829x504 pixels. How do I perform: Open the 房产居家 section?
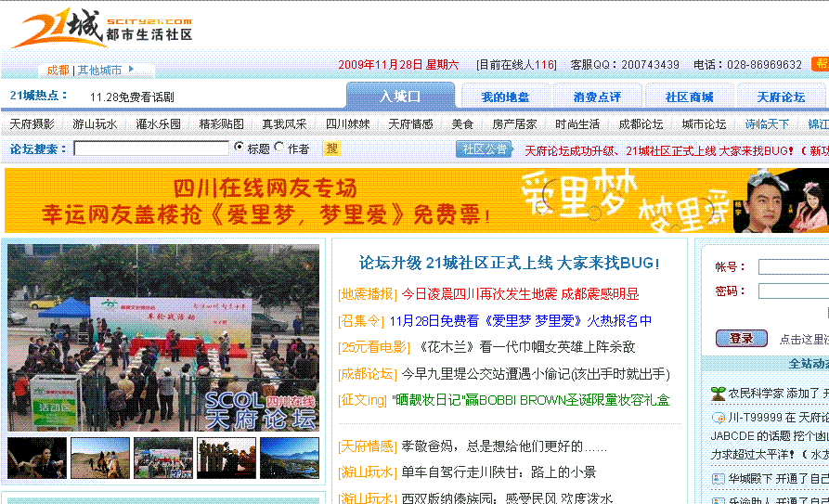pyautogui.click(x=514, y=124)
